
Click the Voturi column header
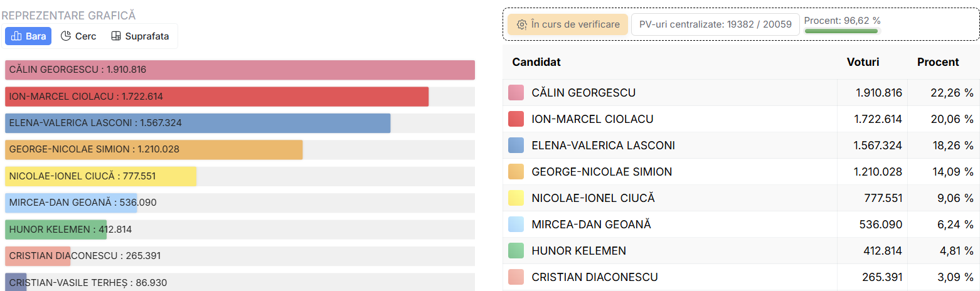click(863, 62)
